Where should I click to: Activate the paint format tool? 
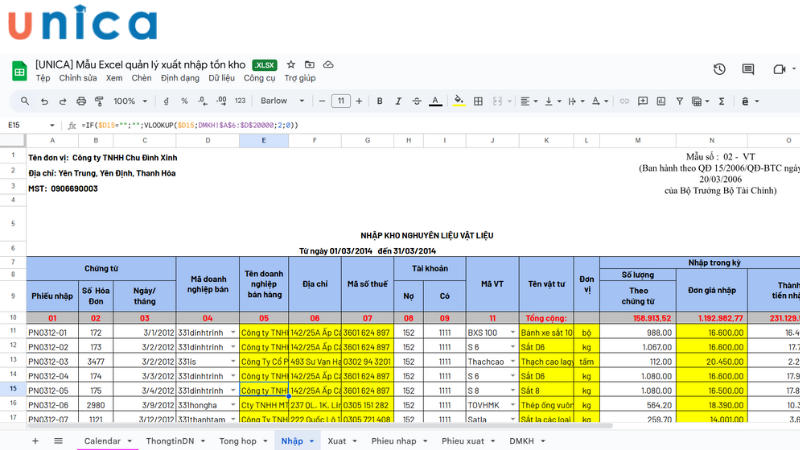pyautogui.click(x=99, y=102)
